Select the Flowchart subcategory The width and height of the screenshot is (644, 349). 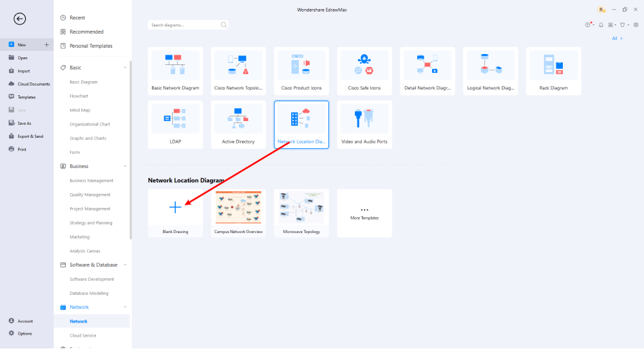coord(79,96)
